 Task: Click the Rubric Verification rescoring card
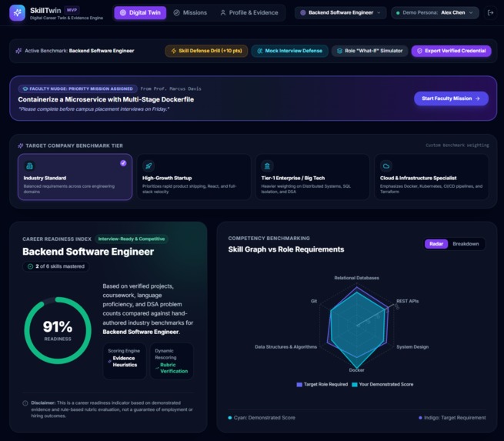pos(172,361)
